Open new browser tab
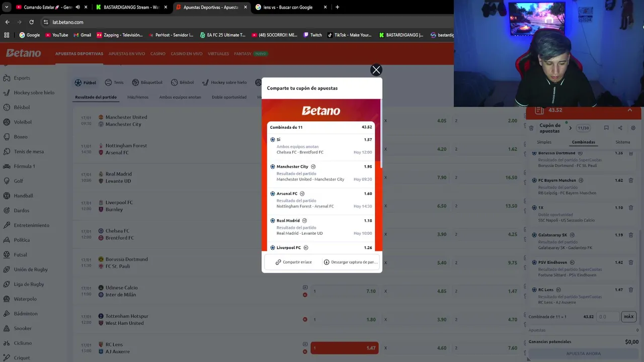The width and height of the screenshot is (644, 362). [x=337, y=7]
